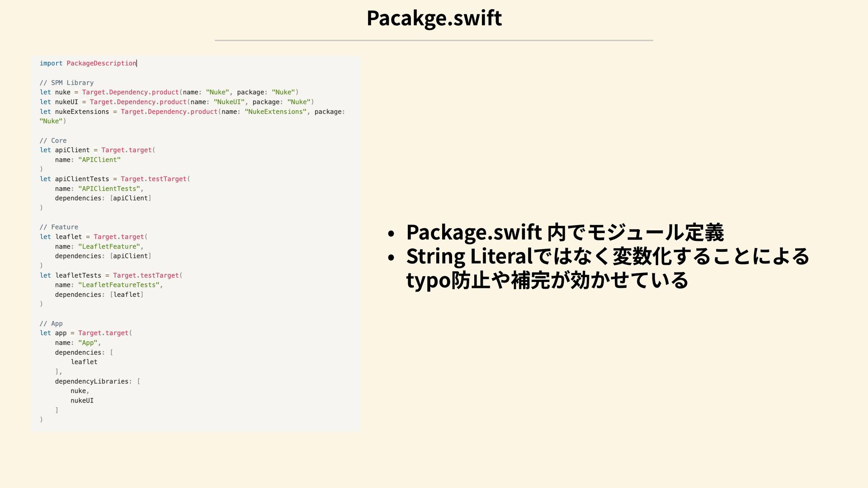Click the // Feature comment line

pos(59,227)
